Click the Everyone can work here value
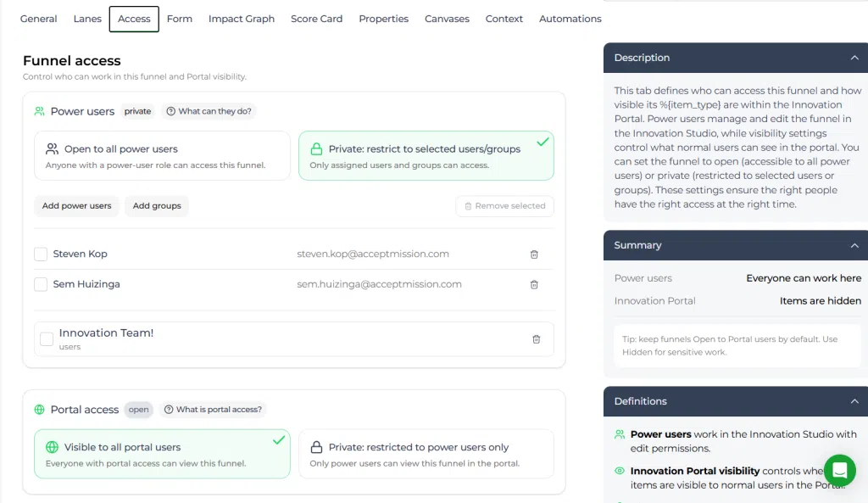Viewport: 868px width, 503px height. pyautogui.click(x=804, y=278)
